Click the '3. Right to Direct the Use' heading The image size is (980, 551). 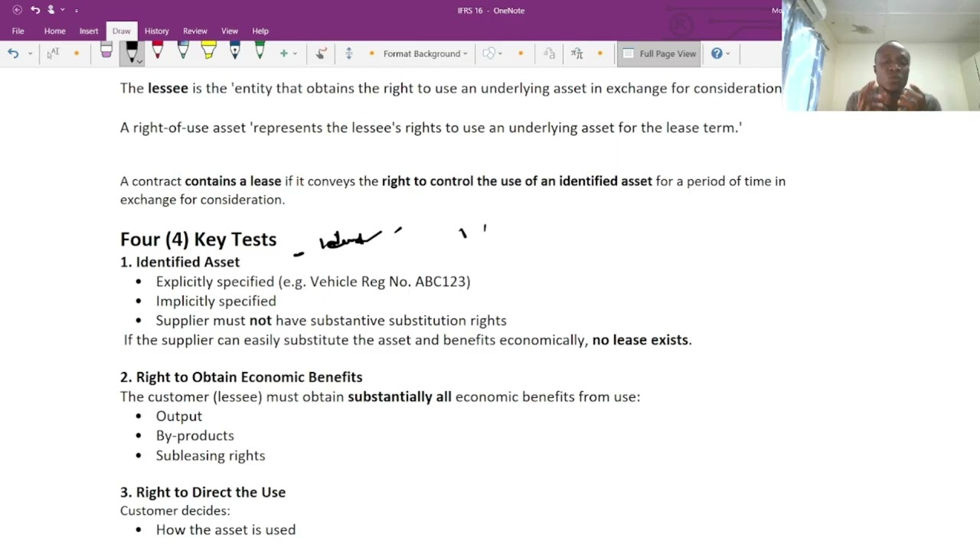pyautogui.click(x=203, y=492)
